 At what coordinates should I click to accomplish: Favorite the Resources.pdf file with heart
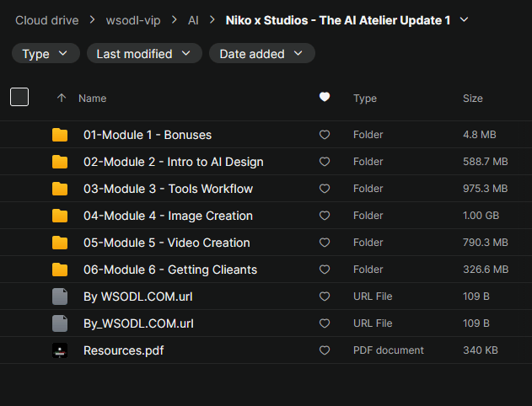pyautogui.click(x=325, y=350)
